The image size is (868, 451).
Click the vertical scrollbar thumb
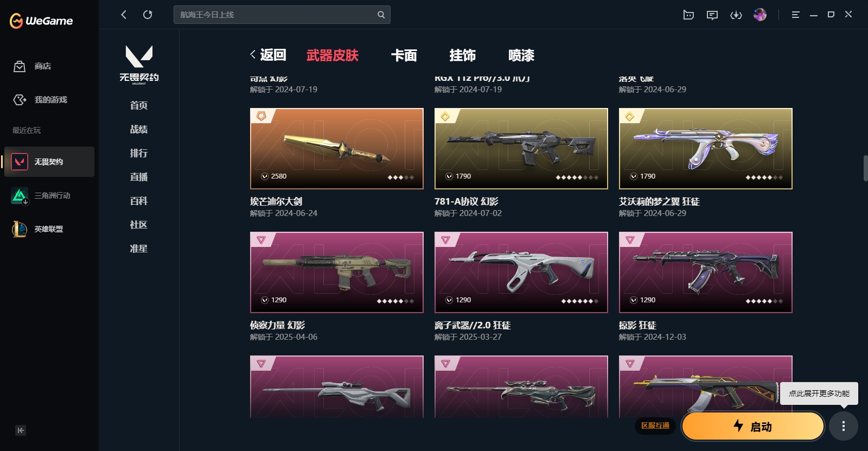[x=865, y=168]
